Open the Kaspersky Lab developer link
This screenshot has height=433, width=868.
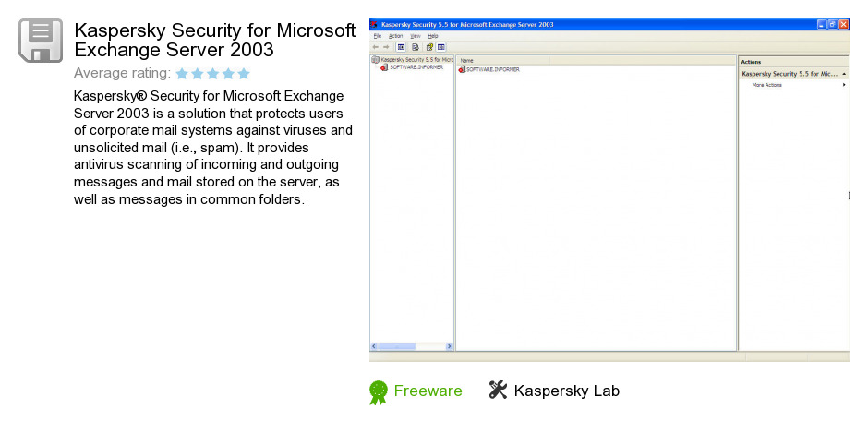[566, 391]
